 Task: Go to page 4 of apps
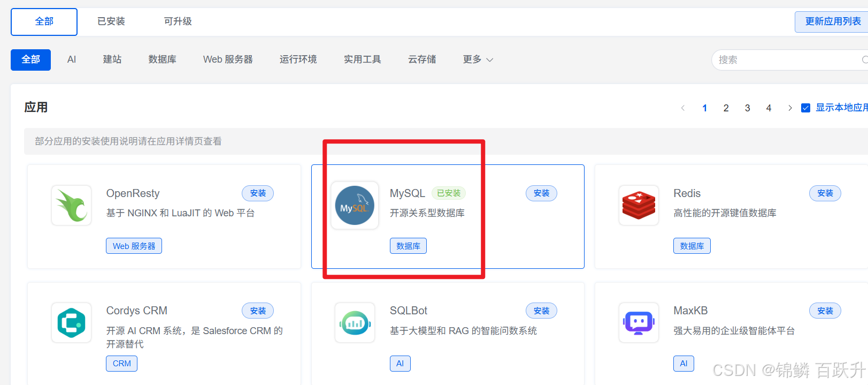(x=769, y=108)
